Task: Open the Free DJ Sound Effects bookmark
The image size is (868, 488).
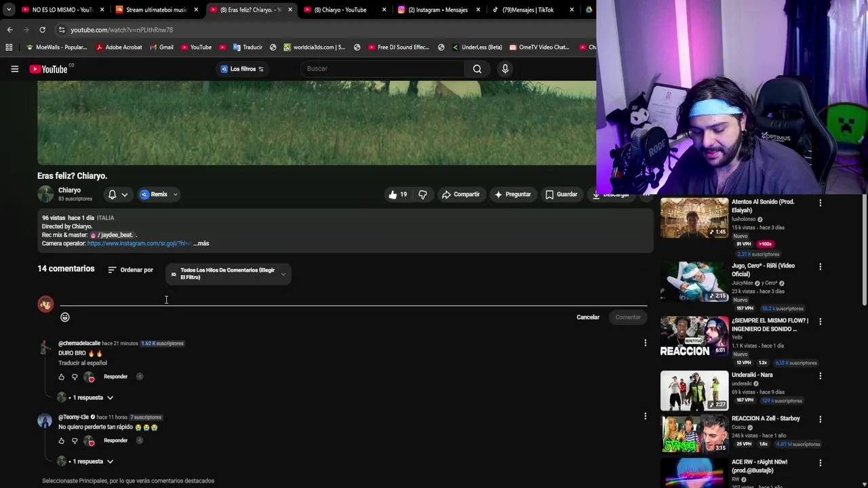Action: [399, 47]
